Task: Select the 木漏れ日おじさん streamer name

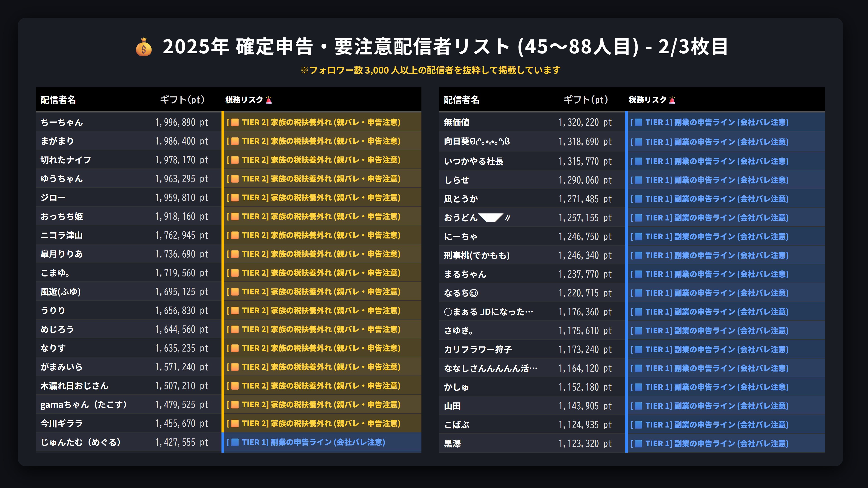Action: [x=74, y=386]
